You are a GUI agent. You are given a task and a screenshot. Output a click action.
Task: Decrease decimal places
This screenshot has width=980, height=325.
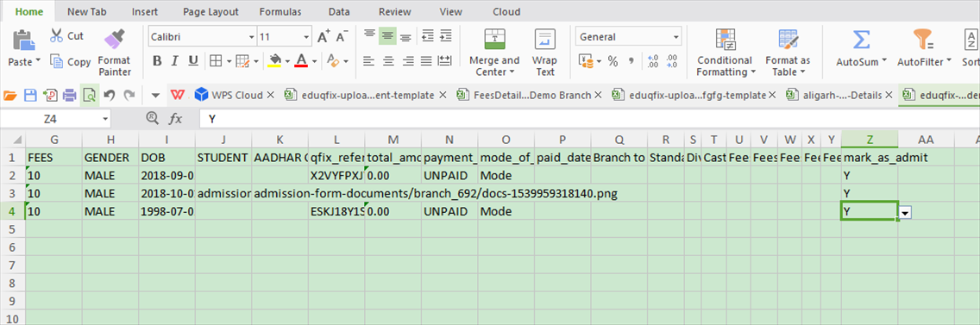pyautogui.click(x=672, y=61)
